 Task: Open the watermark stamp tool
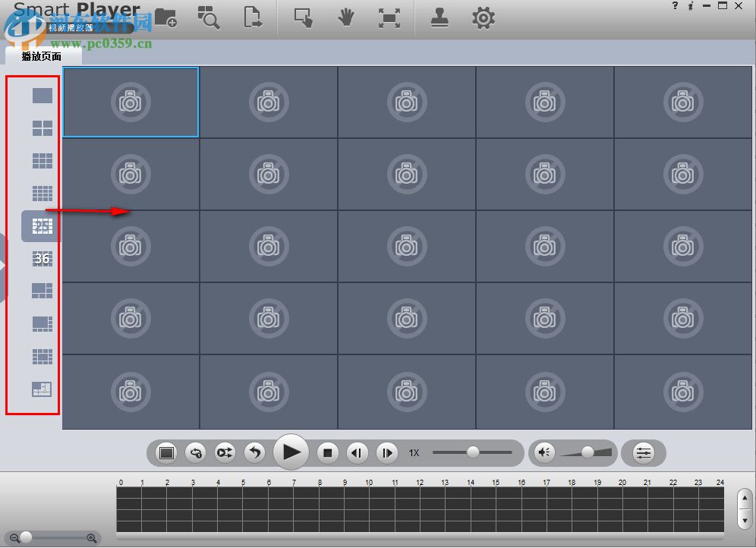point(439,17)
